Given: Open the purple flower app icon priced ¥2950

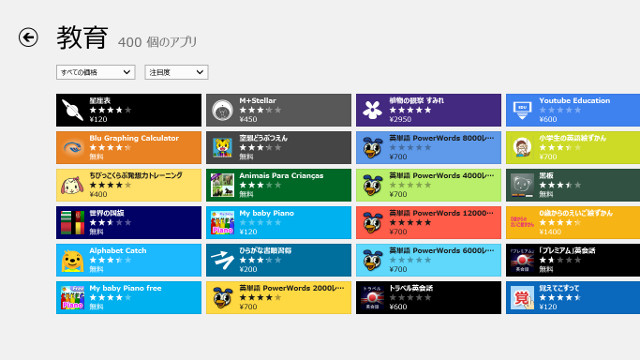Looking at the screenshot, I should (372, 110).
